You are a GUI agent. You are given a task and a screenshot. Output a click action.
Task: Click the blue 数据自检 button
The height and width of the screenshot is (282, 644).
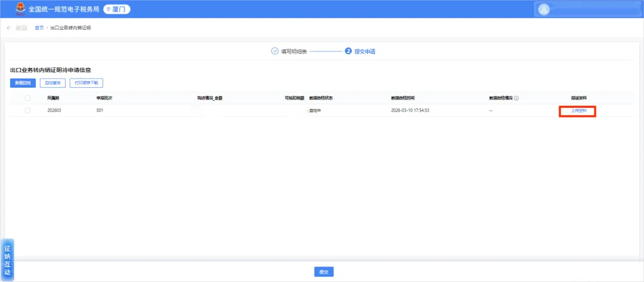(23, 83)
